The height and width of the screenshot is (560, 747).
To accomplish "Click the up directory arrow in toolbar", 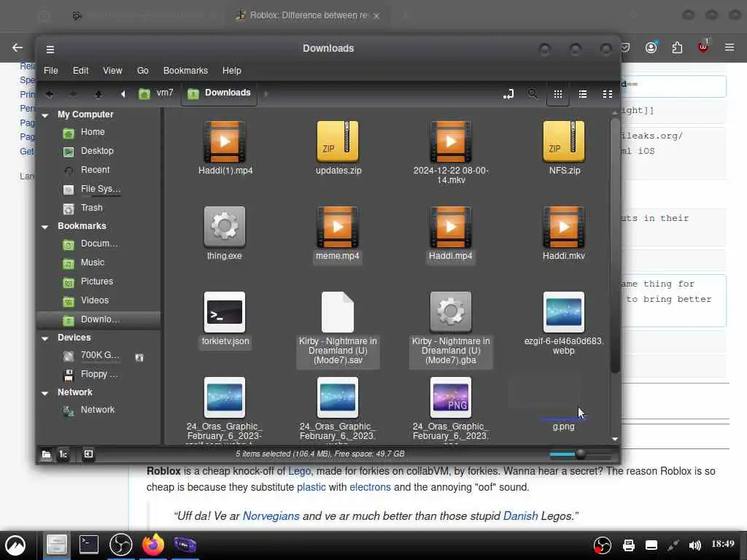I will point(98,94).
